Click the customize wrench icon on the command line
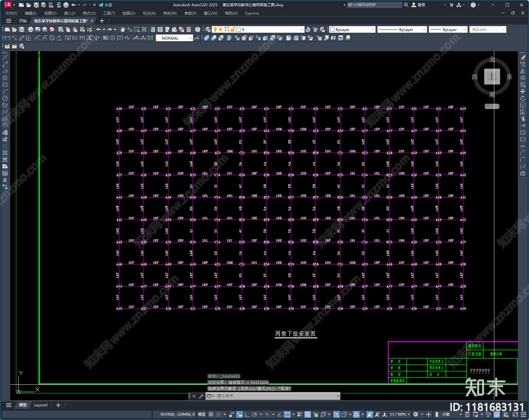 201,396
